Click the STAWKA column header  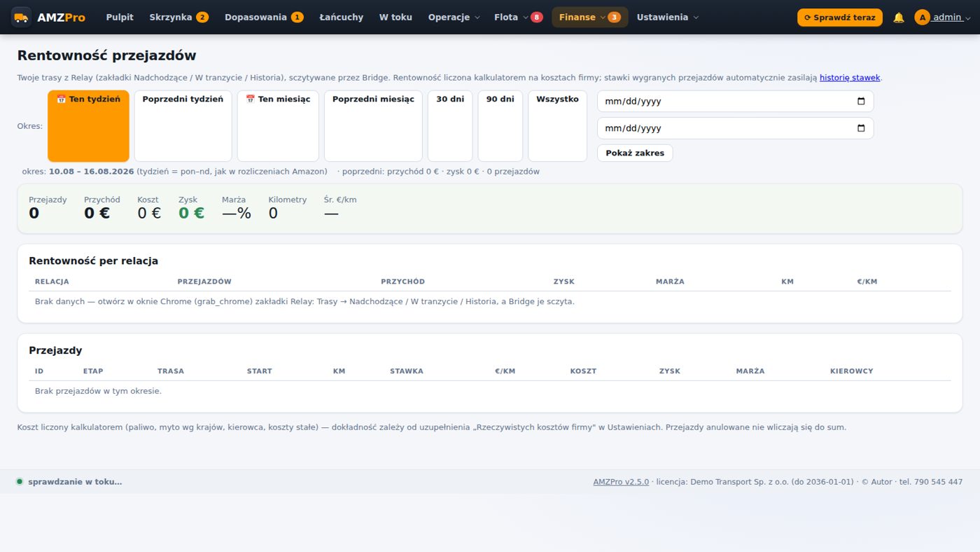tap(407, 371)
